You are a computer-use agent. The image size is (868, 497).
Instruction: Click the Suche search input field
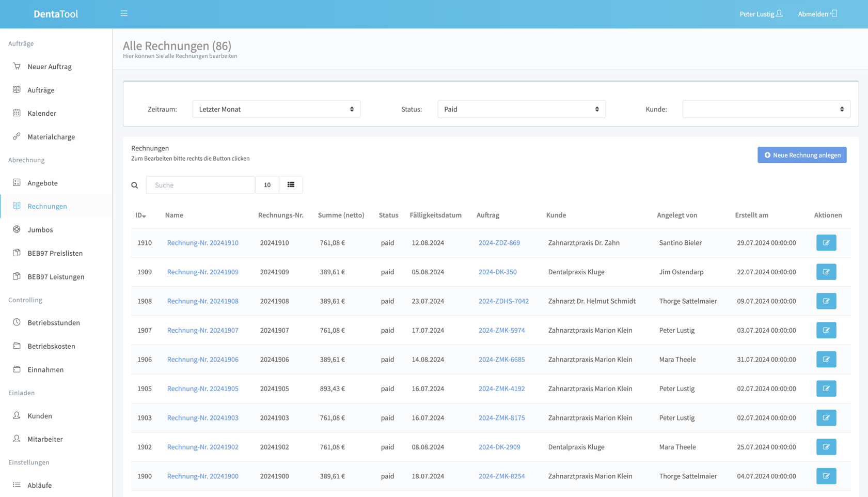200,185
